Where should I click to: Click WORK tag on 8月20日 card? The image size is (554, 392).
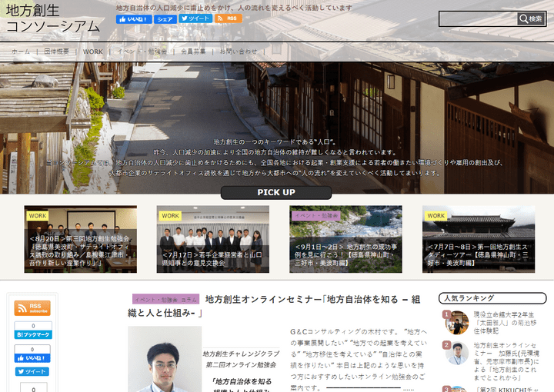(38, 215)
